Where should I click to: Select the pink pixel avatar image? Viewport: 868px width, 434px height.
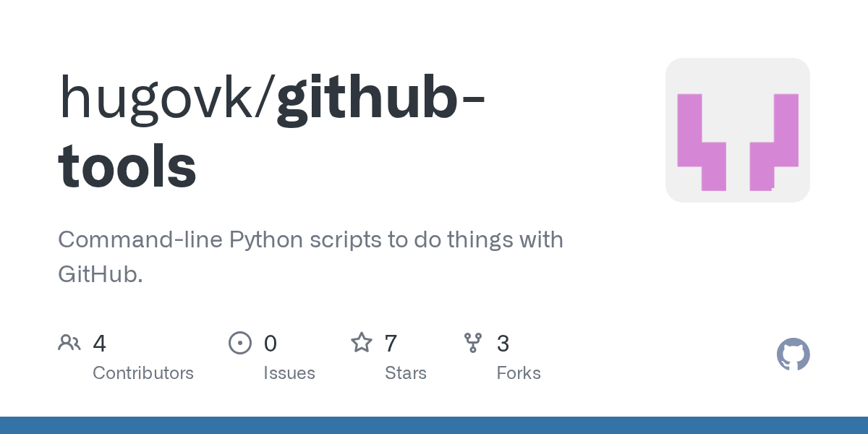[x=738, y=130]
